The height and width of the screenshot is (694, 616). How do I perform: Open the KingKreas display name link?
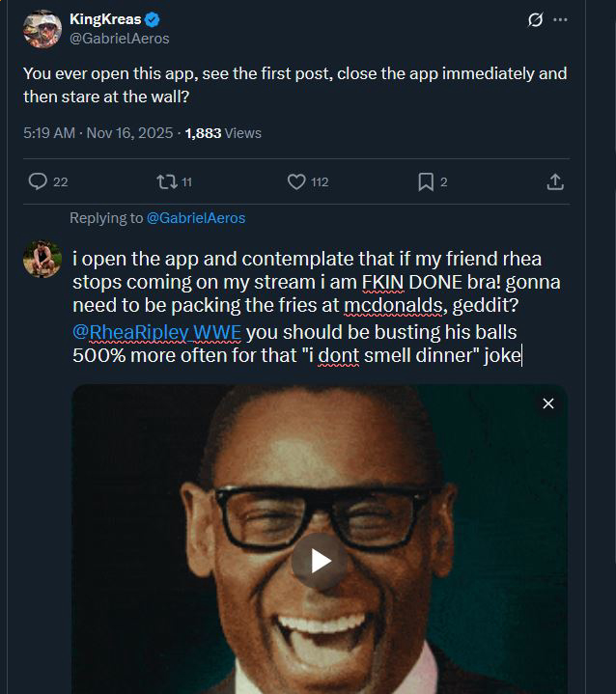pyautogui.click(x=105, y=20)
